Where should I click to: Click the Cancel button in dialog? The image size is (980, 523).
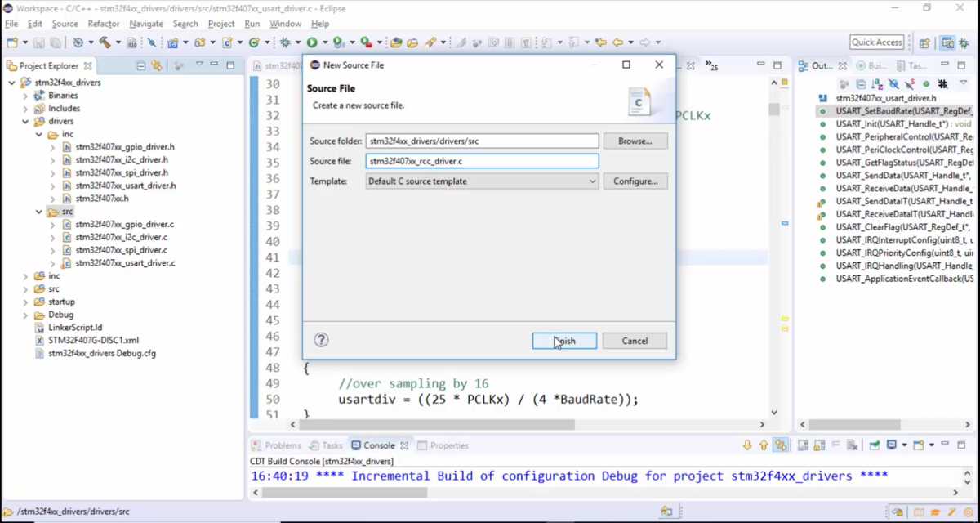[x=635, y=341]
